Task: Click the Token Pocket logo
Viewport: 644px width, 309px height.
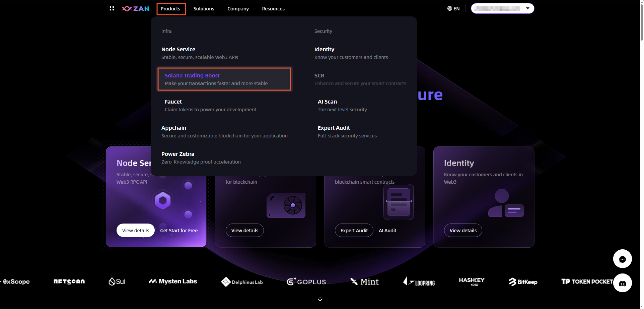Action: coord(587,282)
